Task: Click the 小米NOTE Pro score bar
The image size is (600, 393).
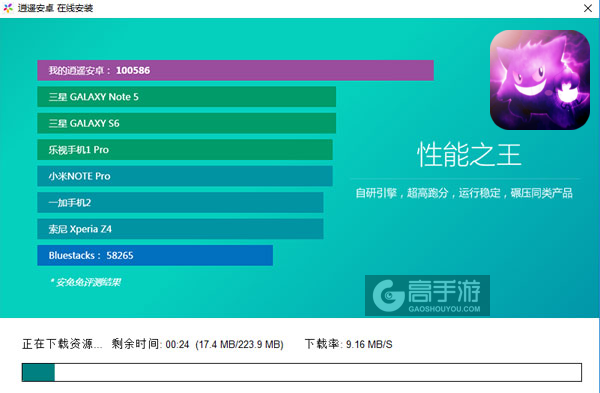Action: click(185, 176)
